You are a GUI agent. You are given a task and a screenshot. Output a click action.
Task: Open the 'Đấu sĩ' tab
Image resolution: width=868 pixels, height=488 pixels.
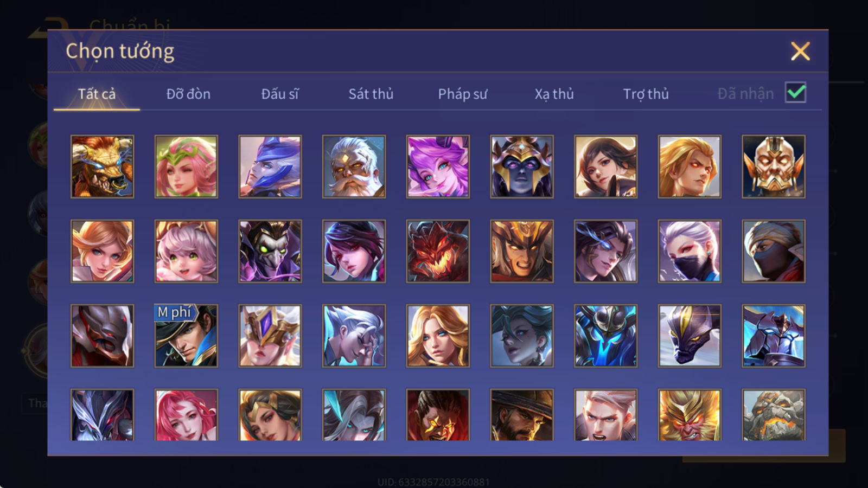coord(280,94)
